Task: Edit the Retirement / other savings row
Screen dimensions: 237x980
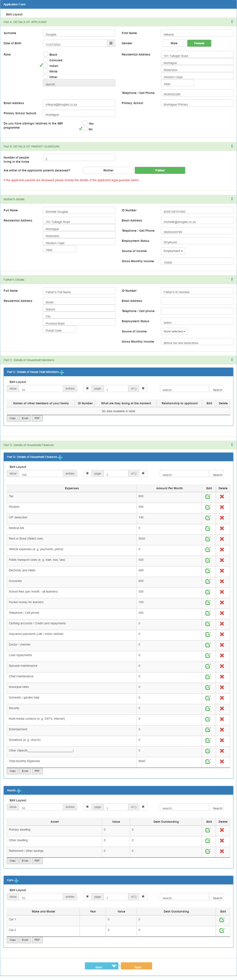Action: click(x=208, y=851)
